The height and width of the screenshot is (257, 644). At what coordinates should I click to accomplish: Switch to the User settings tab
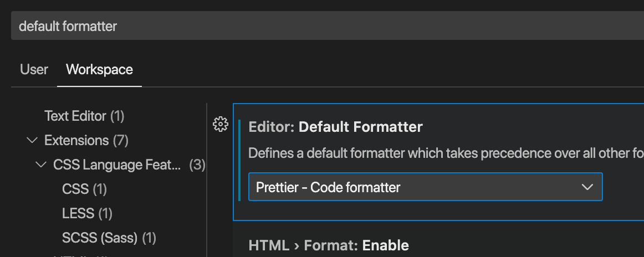coord(34,70)
